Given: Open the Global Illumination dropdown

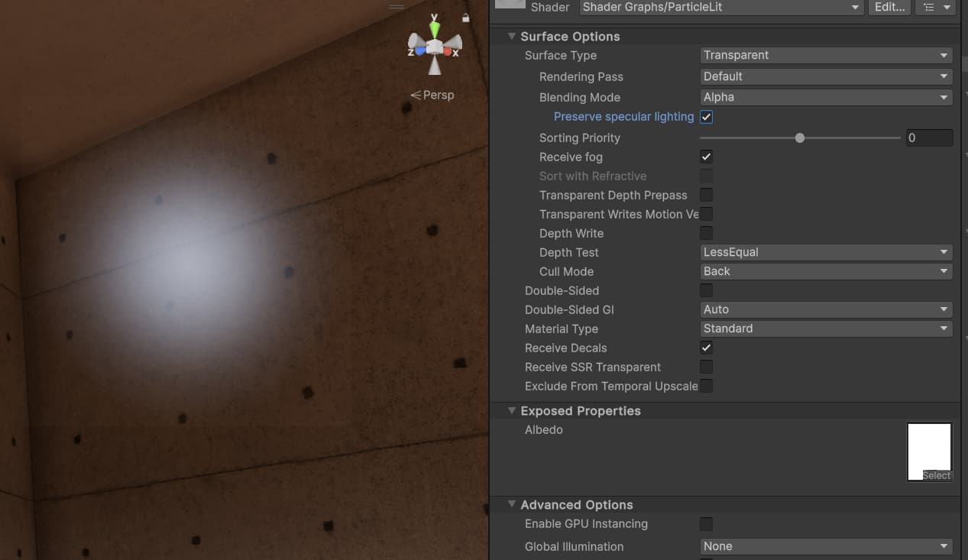Looking at the screenshot, I should pyautogui.click(x=825, y=546).
